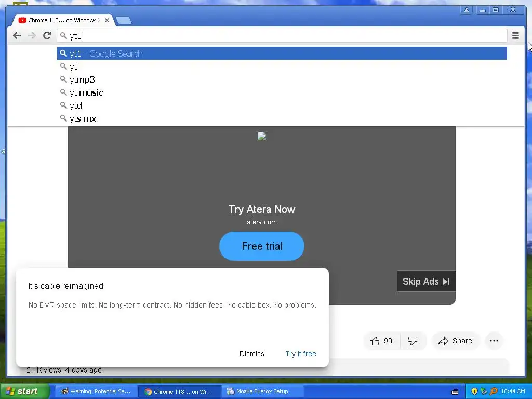Switch to Mozilla Firefox Setup taskbar item
Viewport: 532px width, 399px height.
pos(262,391)
